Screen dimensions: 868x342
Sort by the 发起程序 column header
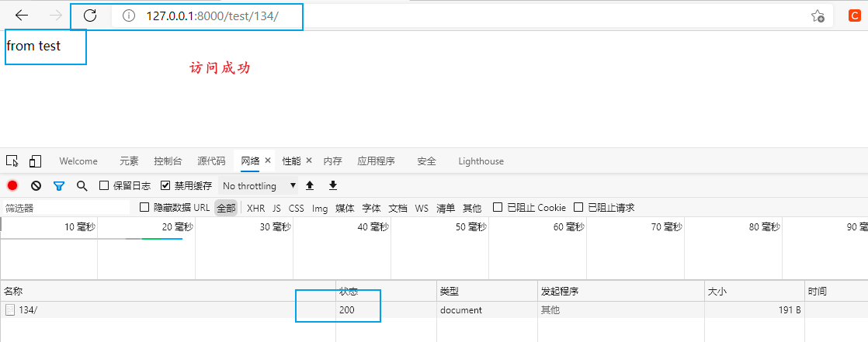pyautogui.click(x=621, y=291)
